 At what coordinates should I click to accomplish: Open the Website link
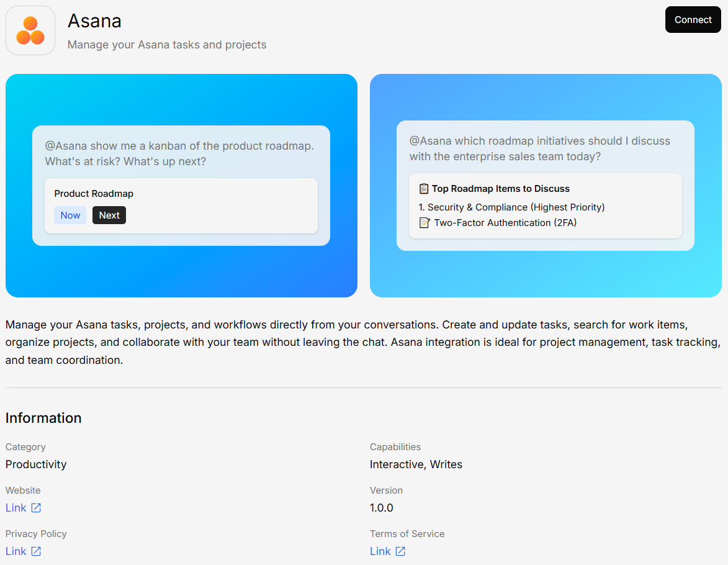(16, 508)
